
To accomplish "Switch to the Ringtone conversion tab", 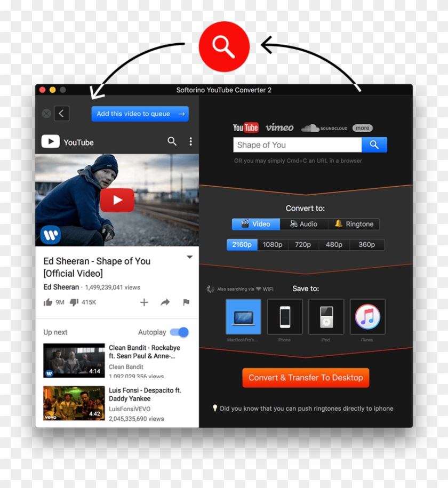I will (354, 224).
